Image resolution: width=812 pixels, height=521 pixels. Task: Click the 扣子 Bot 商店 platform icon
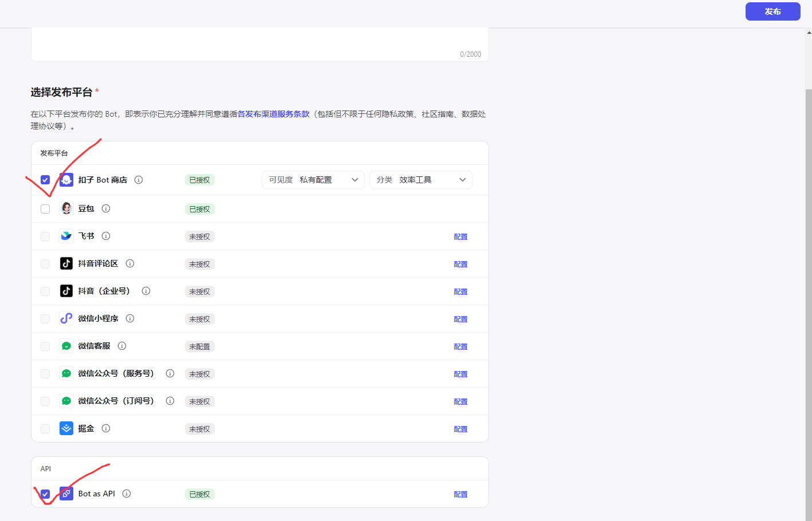[66, 180]
